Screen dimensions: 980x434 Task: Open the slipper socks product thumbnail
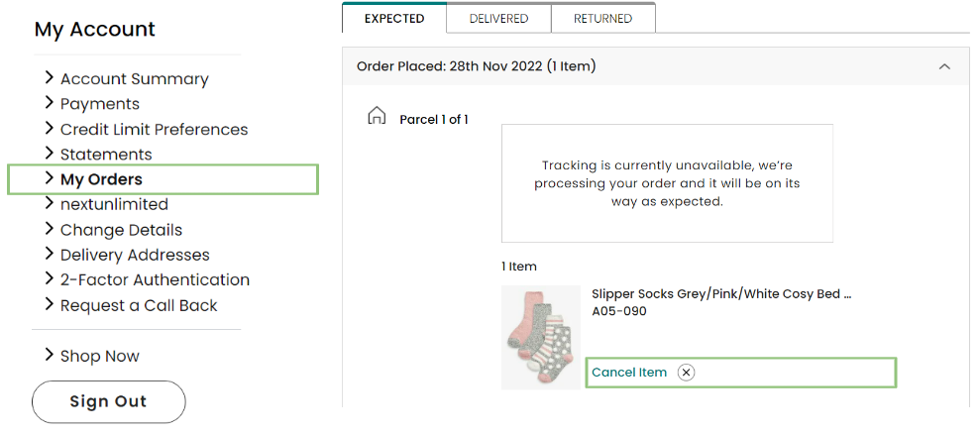(x=541, y=337)
